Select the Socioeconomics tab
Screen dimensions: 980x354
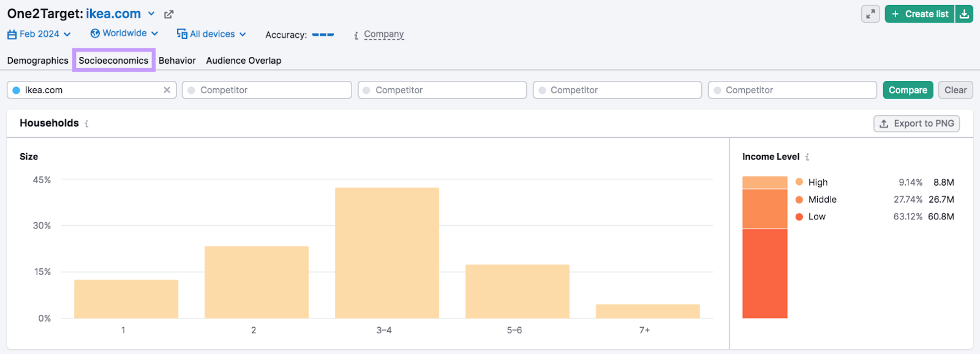pyautogui.click(x=113, y=60)
